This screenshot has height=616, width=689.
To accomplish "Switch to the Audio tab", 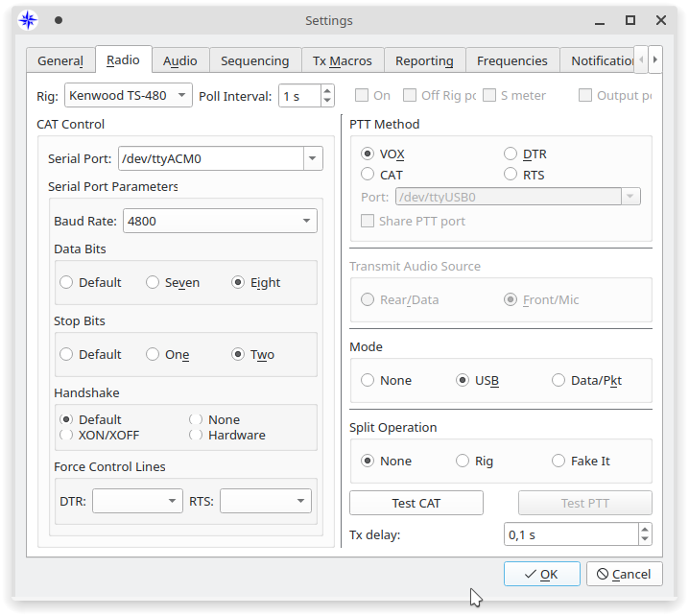I will point(179,60).
